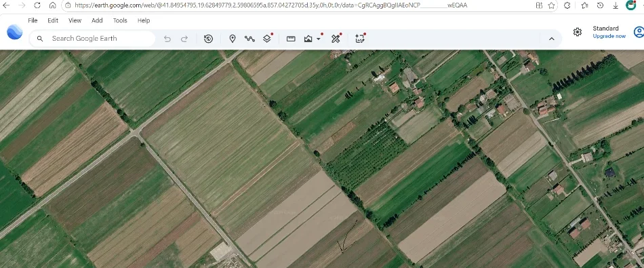Select the measure ruler tool
The height and width of the screenshot is (268, 644).
pyautogui.click(x=291, y=39)
